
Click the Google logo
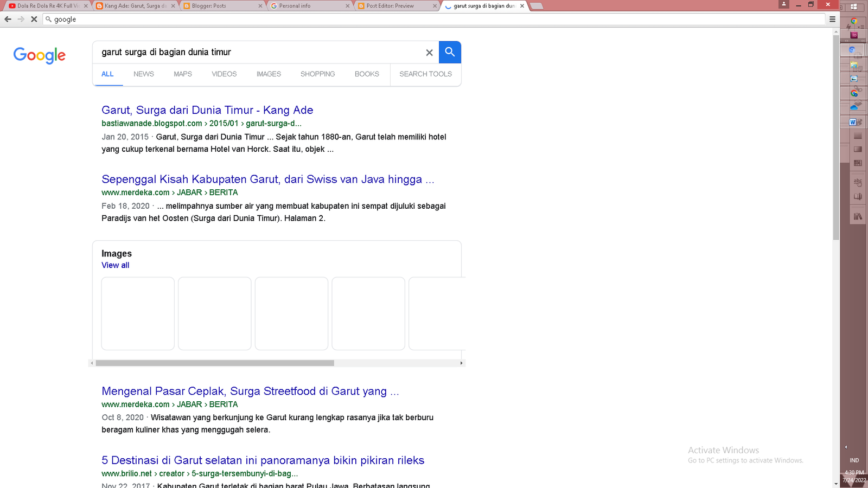(x=40, y=55)
